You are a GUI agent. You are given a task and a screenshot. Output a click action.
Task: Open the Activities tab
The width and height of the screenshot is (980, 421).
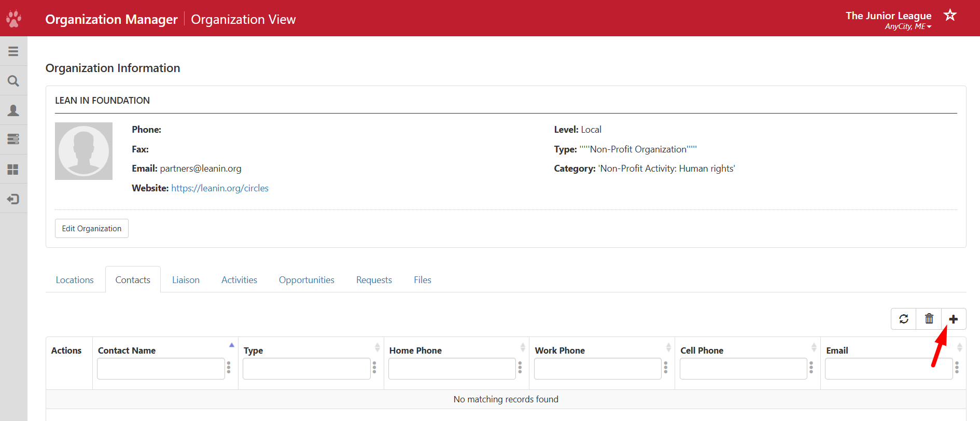(x=239, y=280)
